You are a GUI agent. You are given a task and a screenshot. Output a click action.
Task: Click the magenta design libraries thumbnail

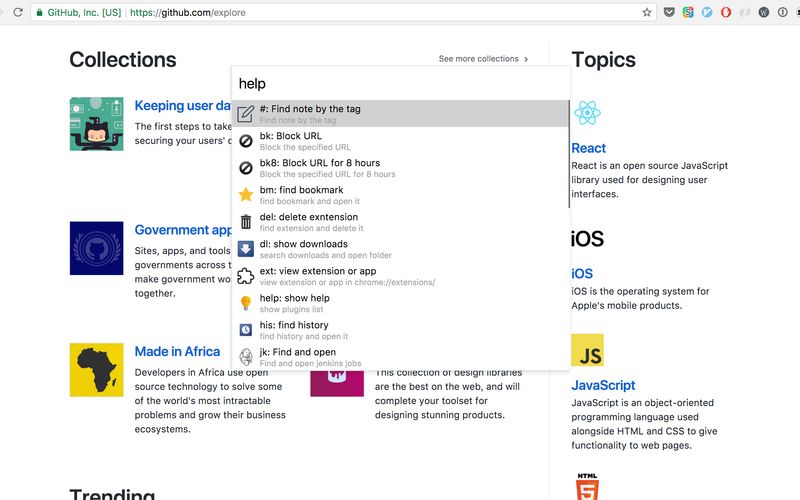pyautogui.click(x=337, y=383)
